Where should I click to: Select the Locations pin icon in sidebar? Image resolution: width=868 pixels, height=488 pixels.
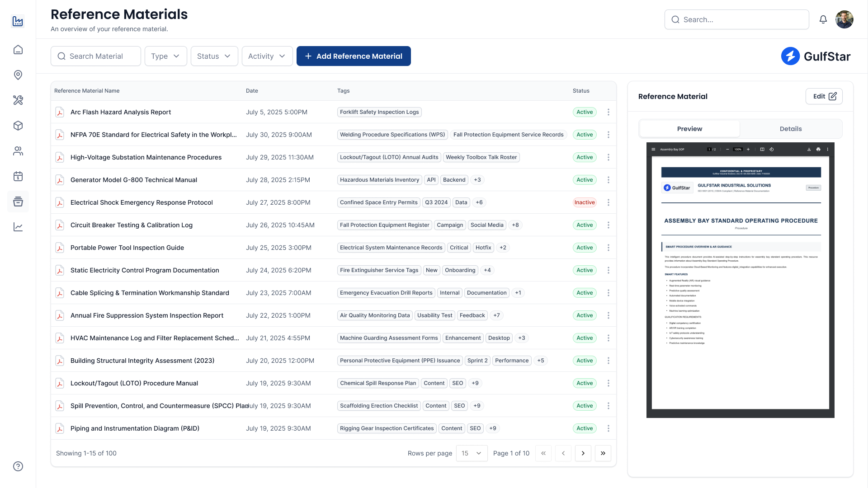coord(18,75)
